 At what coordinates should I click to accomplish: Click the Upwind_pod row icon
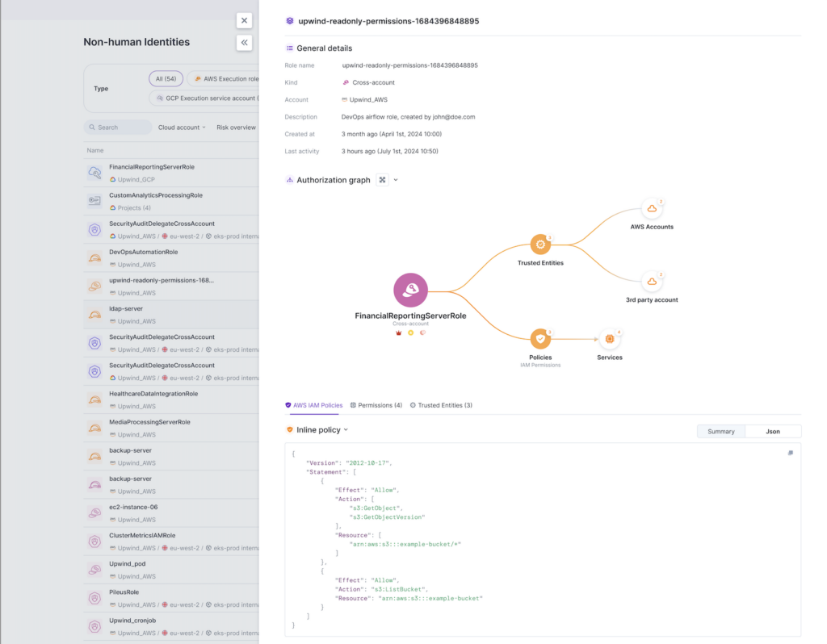coord(95,570)
